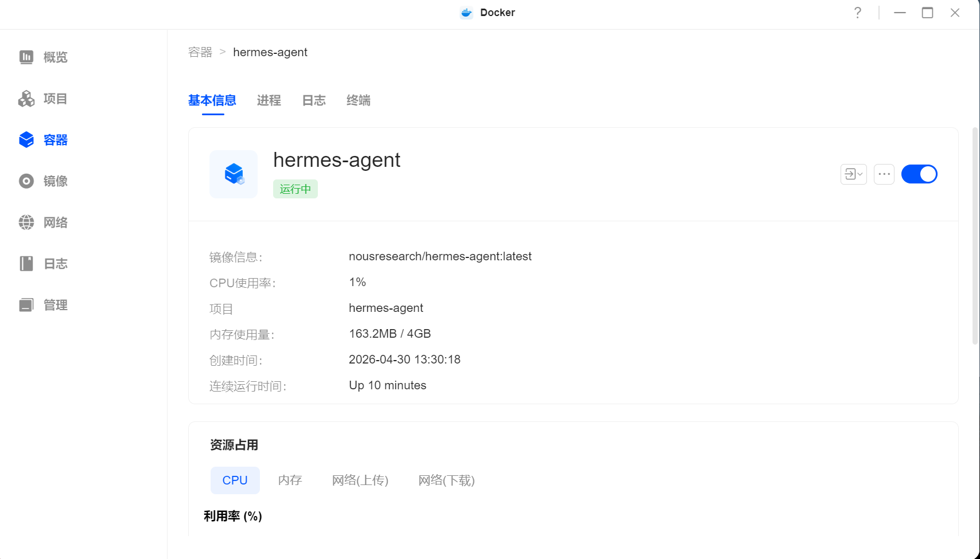Click the 利用率 (%) chart label
Viewport: 980px width, 559px height.
click(x=233, y=517)
